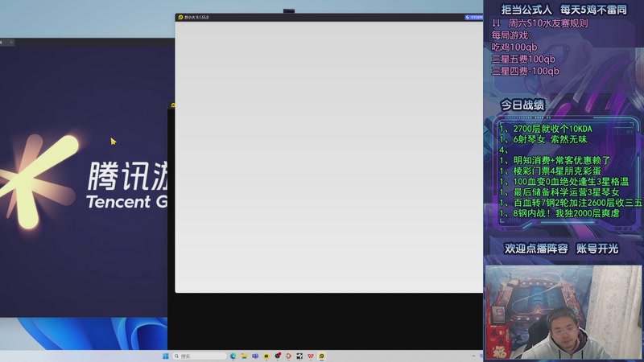644x362 pixels.
Task: Click the Tencent Games star logo
Action: [38, 180]
